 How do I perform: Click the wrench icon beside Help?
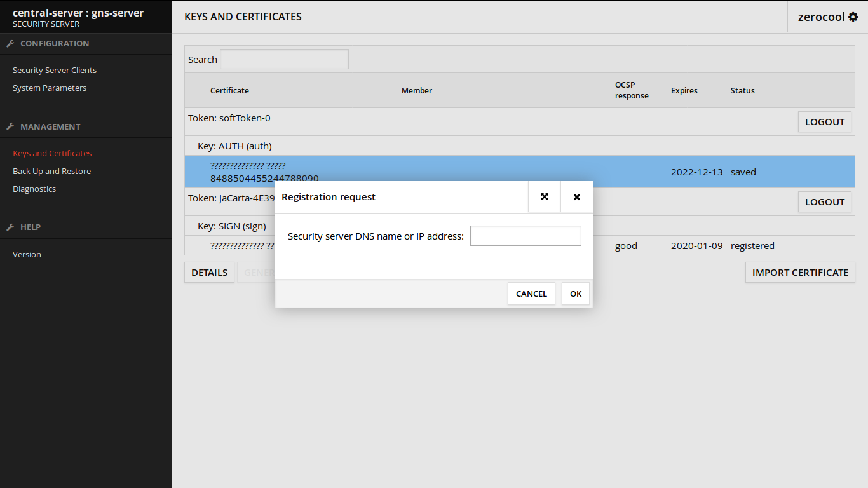[x=10, y=227]
